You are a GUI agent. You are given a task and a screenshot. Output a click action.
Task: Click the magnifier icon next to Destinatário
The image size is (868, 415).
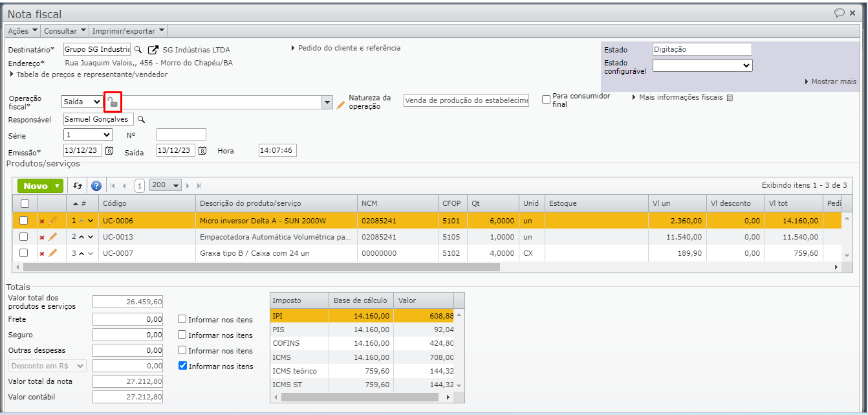tap(138, 50)
